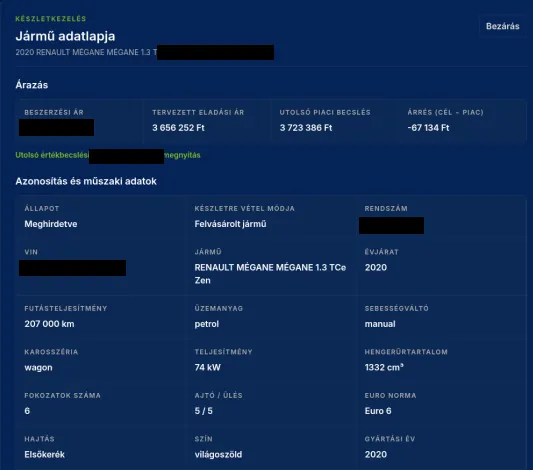Image resolution: width=533 pixels, height=470 pixels.
Task: Click the 'VIN' label
Action: (x=31, y=252)
